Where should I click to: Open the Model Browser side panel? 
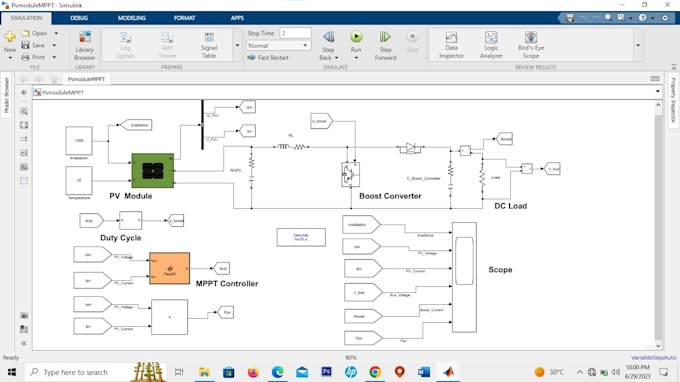pyautogui.click(x=6, y=95)
